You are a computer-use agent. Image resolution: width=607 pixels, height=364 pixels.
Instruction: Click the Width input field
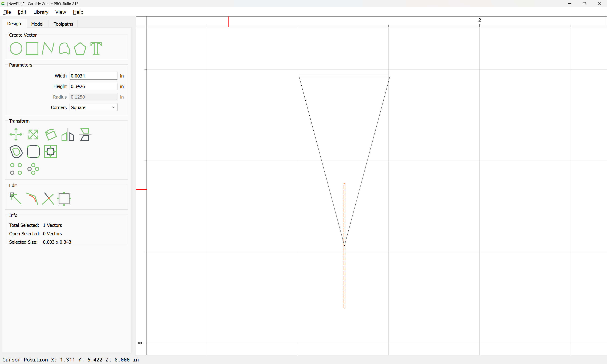[x=94, y=76]
